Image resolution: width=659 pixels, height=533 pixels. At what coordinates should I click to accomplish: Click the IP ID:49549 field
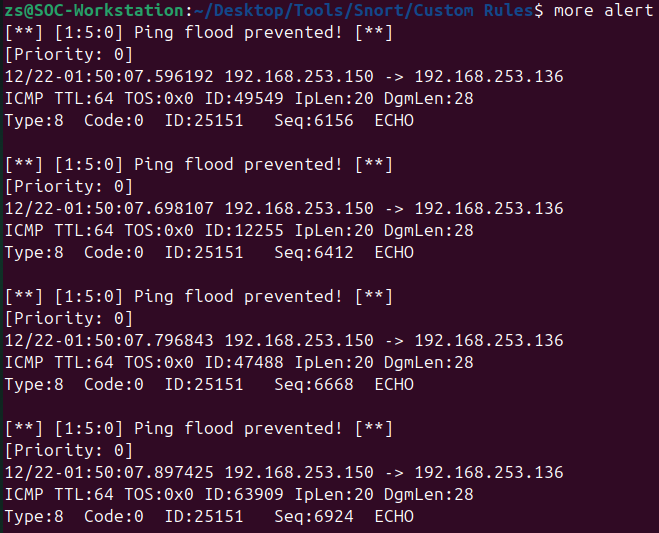[244, 99]
